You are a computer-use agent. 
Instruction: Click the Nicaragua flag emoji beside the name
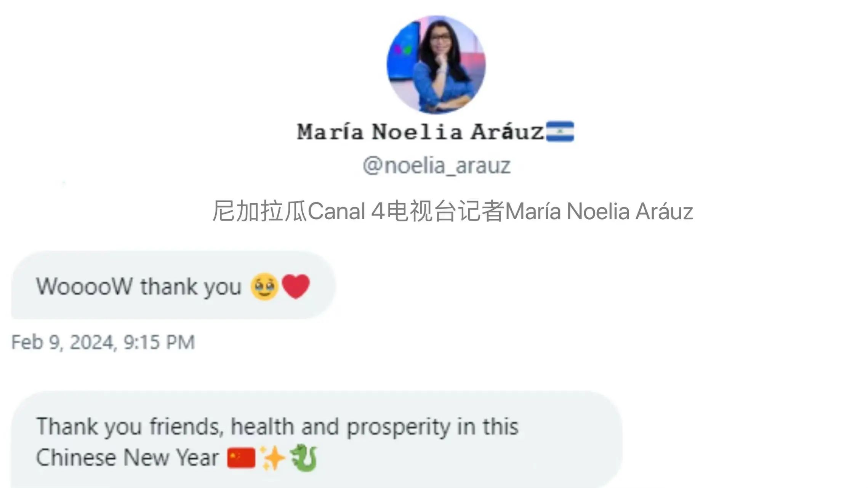(x=560, y=132)
